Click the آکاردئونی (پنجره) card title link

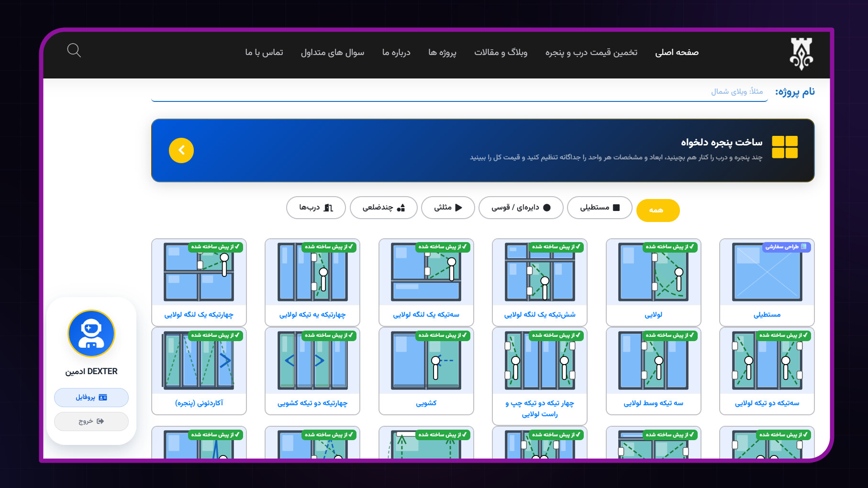(x=199, y=403)
